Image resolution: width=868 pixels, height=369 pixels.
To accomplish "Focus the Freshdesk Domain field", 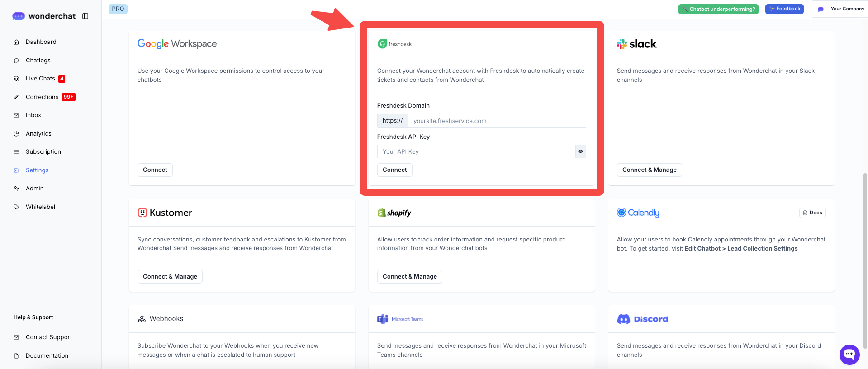I will click(496, 121).
